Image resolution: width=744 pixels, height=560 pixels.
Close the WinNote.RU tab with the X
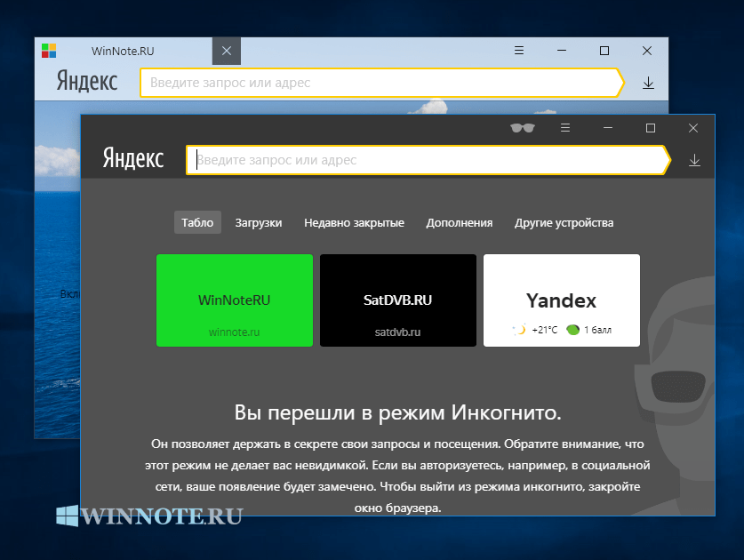(x=227, y=51)
